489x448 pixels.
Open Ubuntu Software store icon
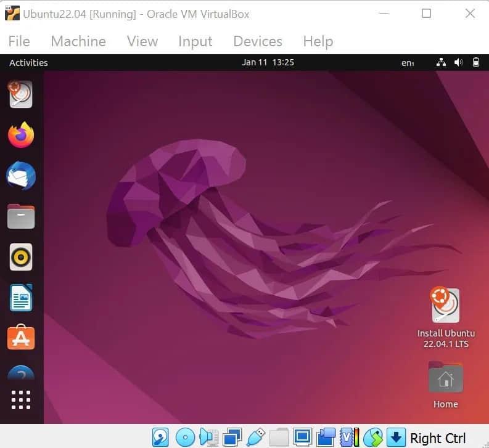pos(21,338)
